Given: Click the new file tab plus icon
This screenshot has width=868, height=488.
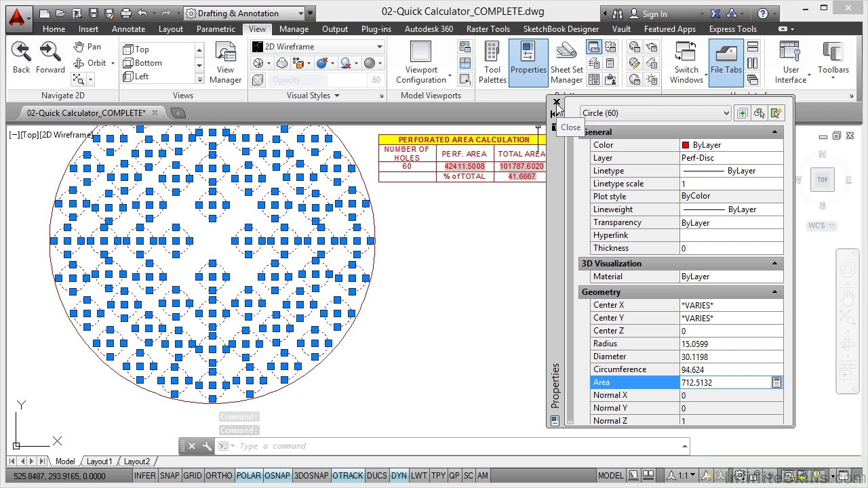Looking at the screenshot, I should click(178, 113).
